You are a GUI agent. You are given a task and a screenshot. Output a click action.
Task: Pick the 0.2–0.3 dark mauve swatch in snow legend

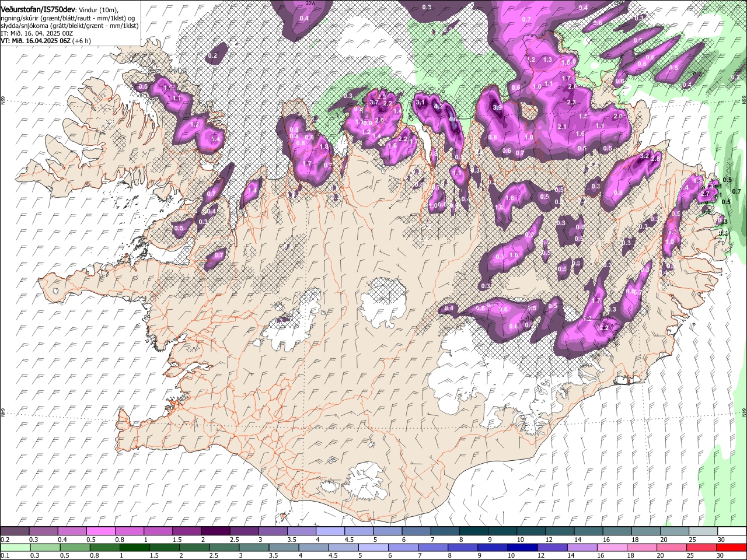tap(15, 531)
